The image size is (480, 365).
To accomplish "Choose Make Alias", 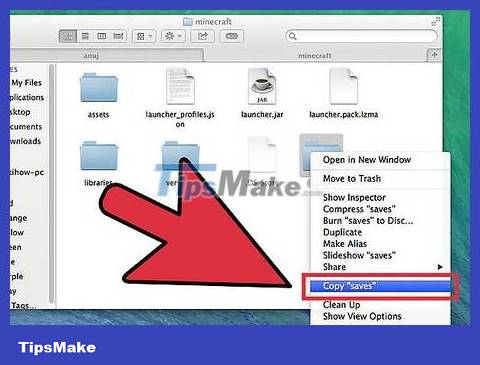I will point(380,244).
